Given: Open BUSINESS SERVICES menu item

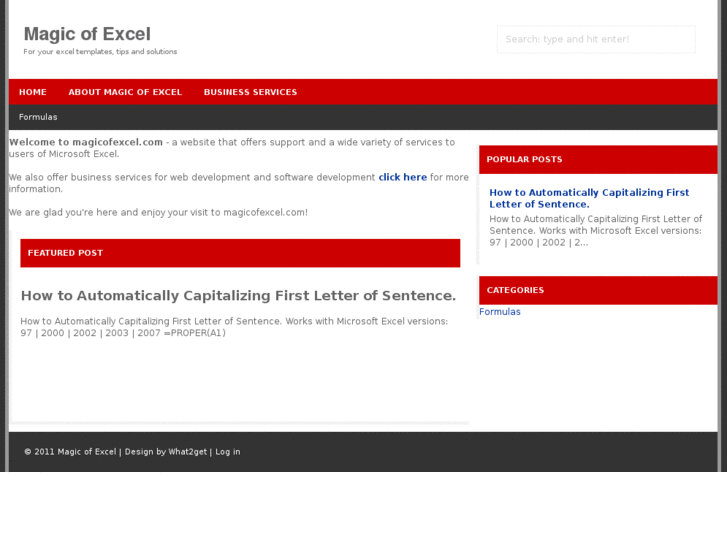Looking at the screenshot, I should click(x=250, y=92).
